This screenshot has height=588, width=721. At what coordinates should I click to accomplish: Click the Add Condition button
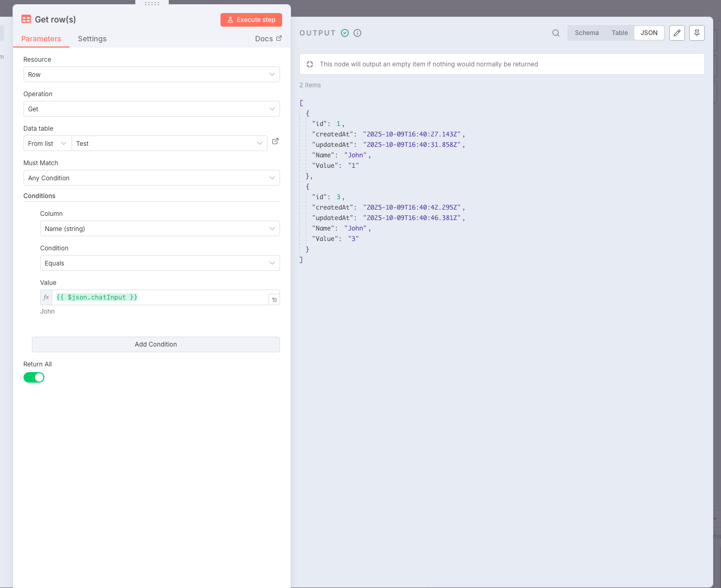[x=156, y=344]
